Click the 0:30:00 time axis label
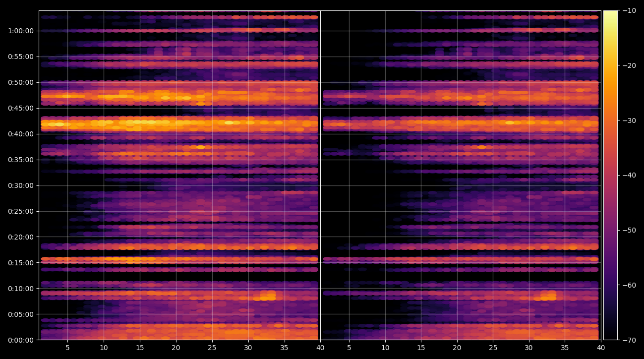The height and width of the screenshot is (359, 644). click(21, 185)
